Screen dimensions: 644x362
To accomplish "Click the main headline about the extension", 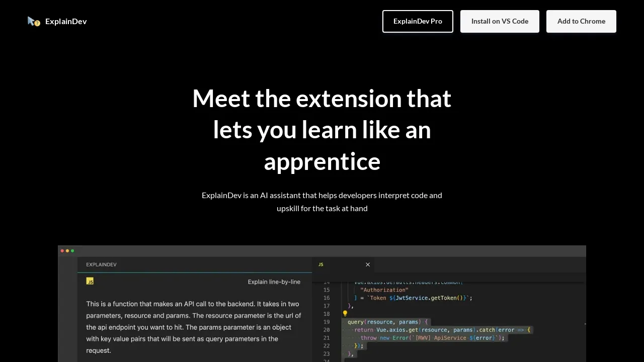I will 322,130.
